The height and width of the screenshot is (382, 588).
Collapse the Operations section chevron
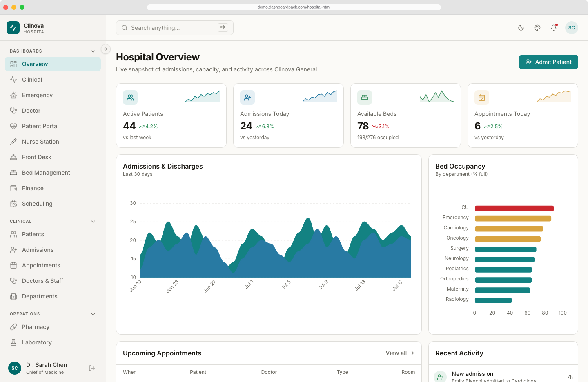(93, 314)
